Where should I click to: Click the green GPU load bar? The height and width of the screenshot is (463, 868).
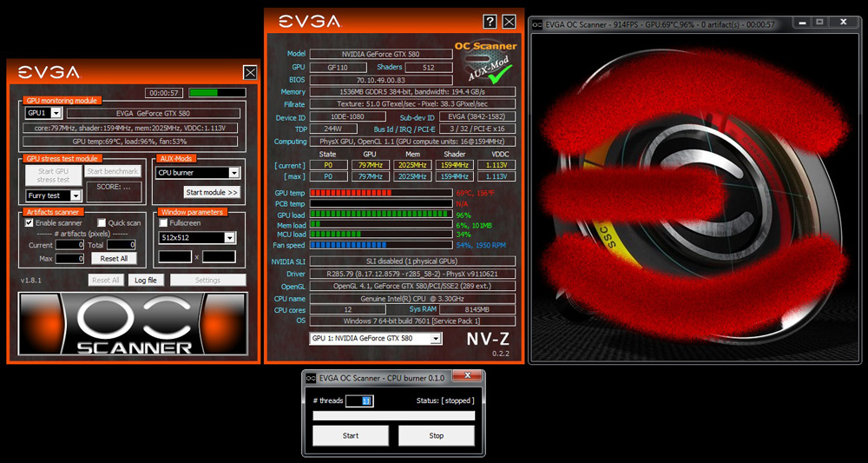pyautogui.click(x=381, y=215)
